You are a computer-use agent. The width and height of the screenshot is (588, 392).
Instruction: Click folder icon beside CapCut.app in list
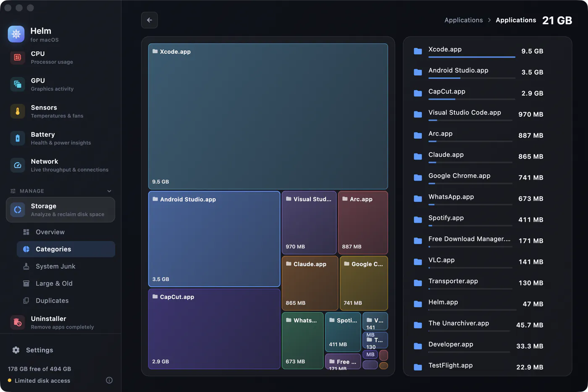click(x=418, y=93)
